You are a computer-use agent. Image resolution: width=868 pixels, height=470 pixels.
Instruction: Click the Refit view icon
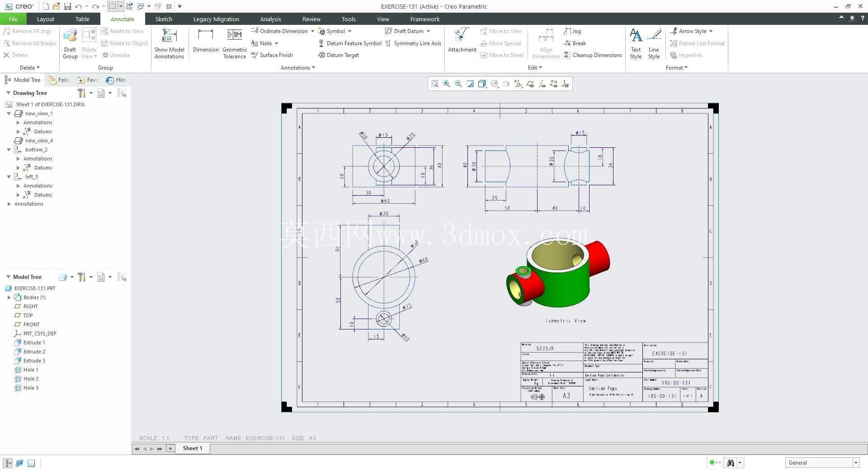click(434, 84)
